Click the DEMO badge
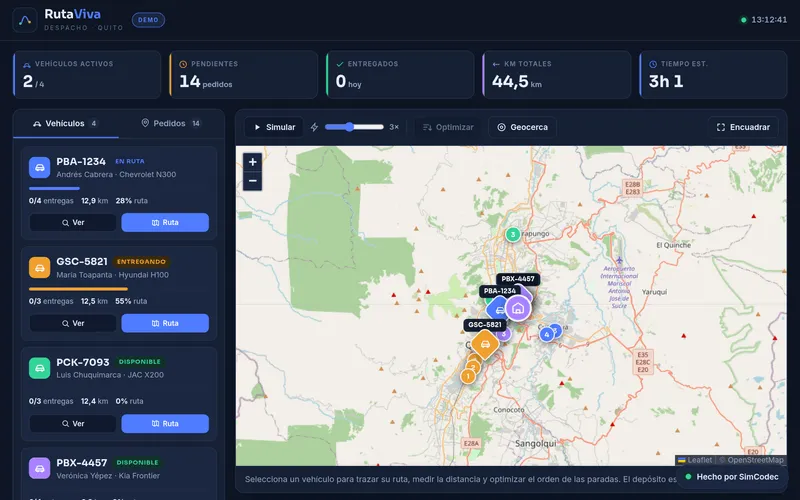800x500 pixels. [148, 20]
